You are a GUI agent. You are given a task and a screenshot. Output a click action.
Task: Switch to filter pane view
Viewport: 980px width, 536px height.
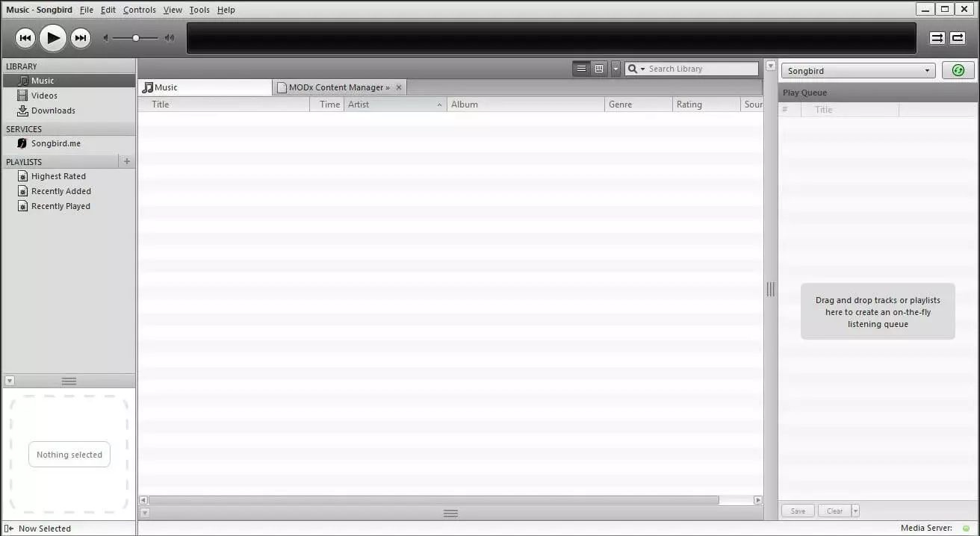pyautogui.click(x=599, y=69)
